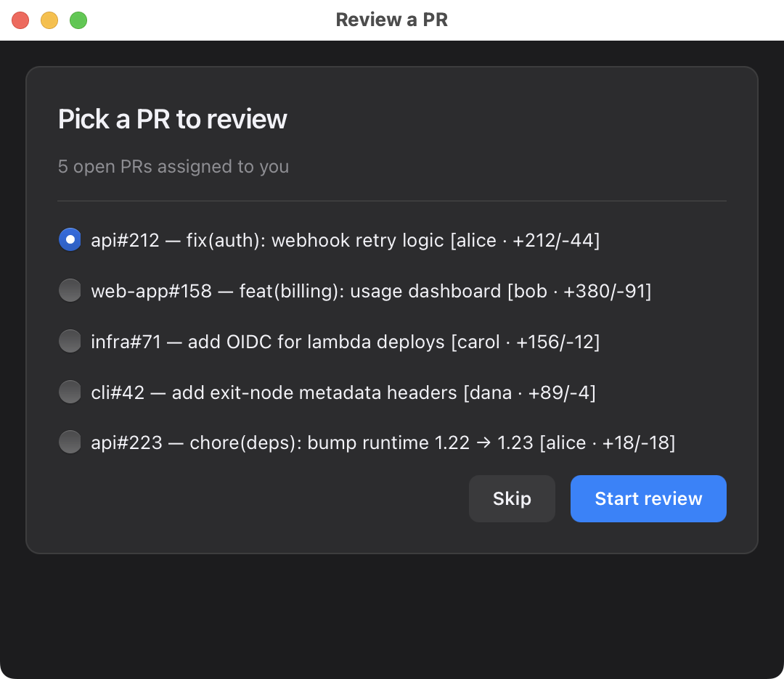This screenshot has width=784, height=679.
Task: Click carol's PR entry row
Action: point(345,341)
